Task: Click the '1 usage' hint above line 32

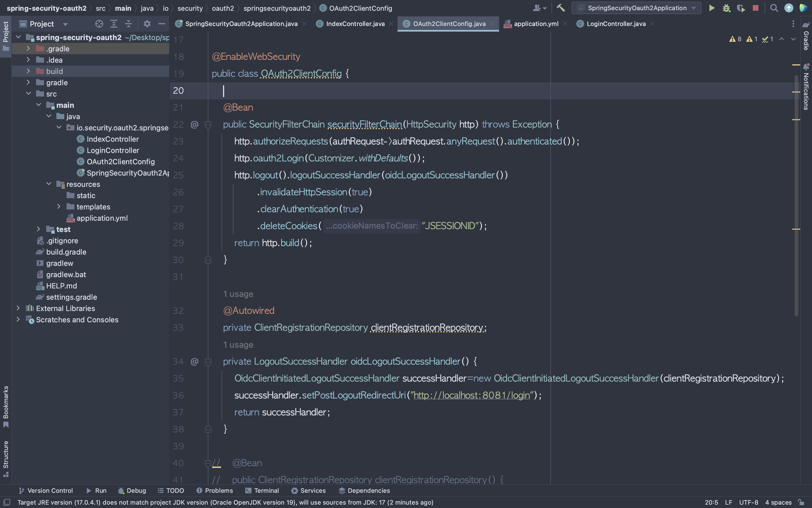Action: (x=238, y=294)
